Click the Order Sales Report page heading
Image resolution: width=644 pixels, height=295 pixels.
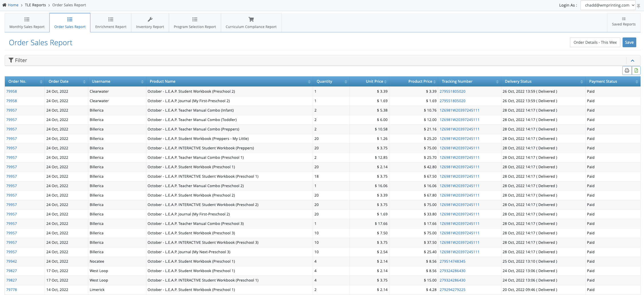41,43
